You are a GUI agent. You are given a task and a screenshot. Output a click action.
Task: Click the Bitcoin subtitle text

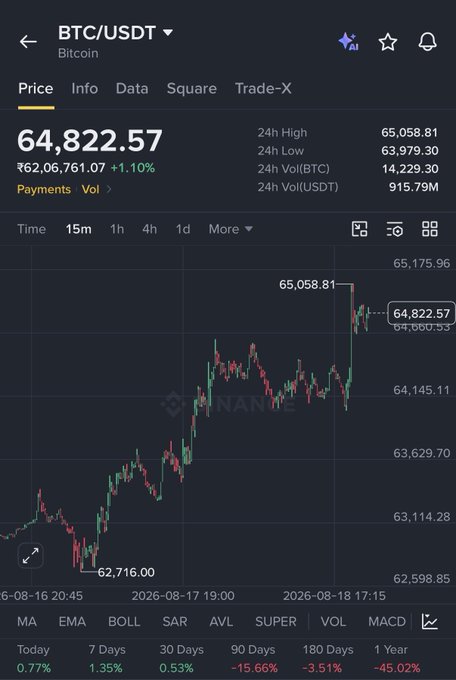coord(78,53)
